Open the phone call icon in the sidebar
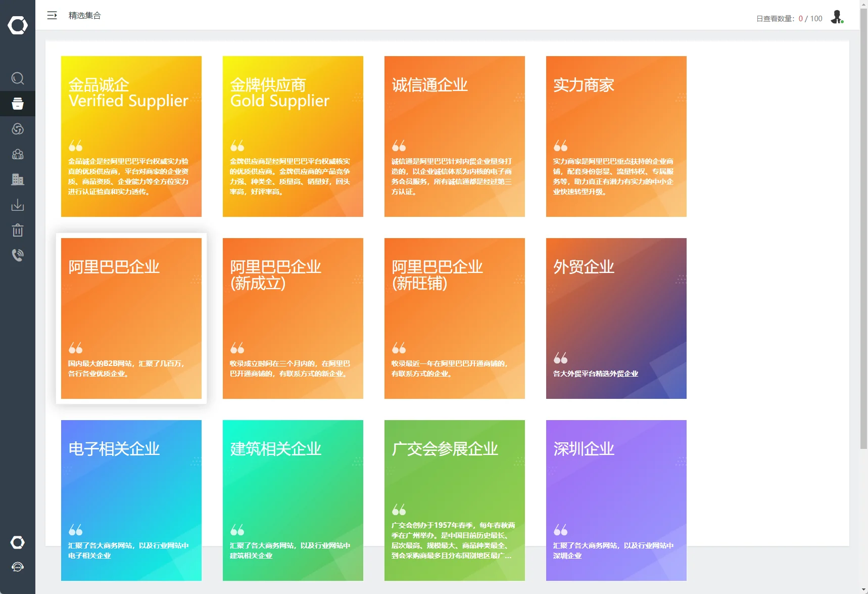868x594 pixels. pos(18,255)
